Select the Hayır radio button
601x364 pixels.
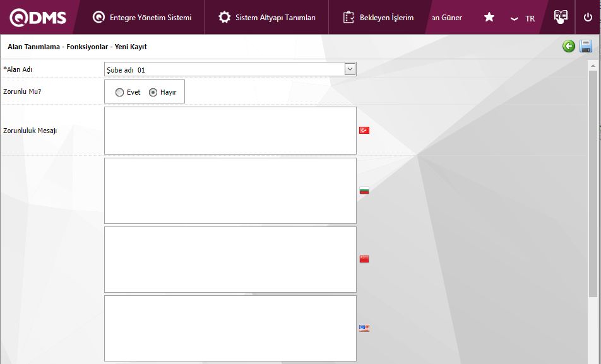tap(153, 92)
